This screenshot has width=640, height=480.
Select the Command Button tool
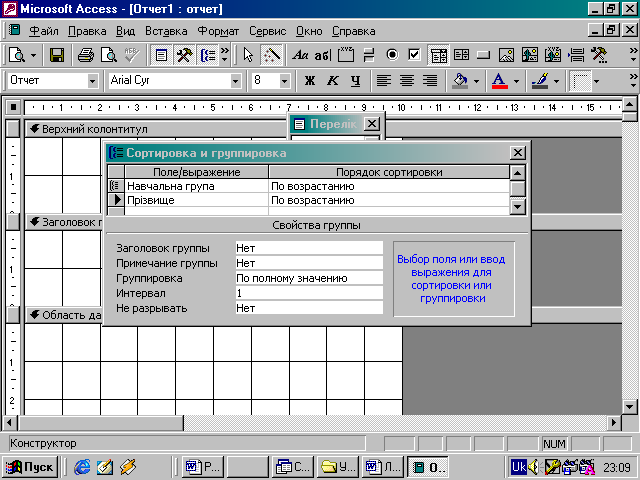484,55
